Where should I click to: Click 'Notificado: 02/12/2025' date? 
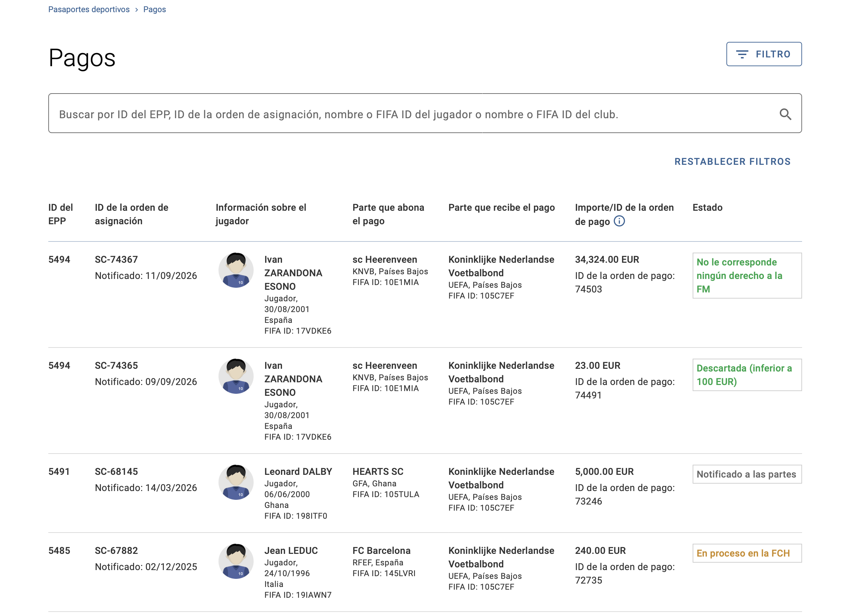tap(146, 567)
